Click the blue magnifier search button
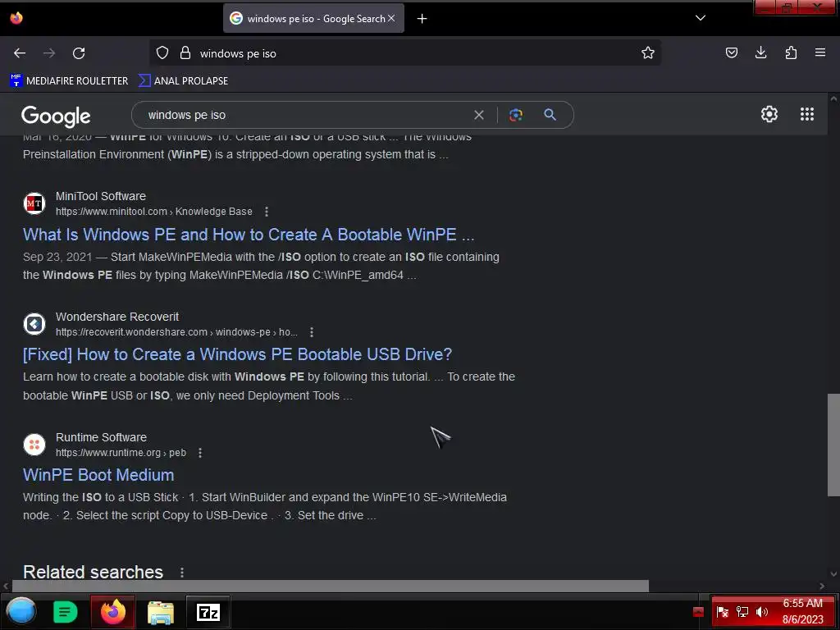 (550, 115)
